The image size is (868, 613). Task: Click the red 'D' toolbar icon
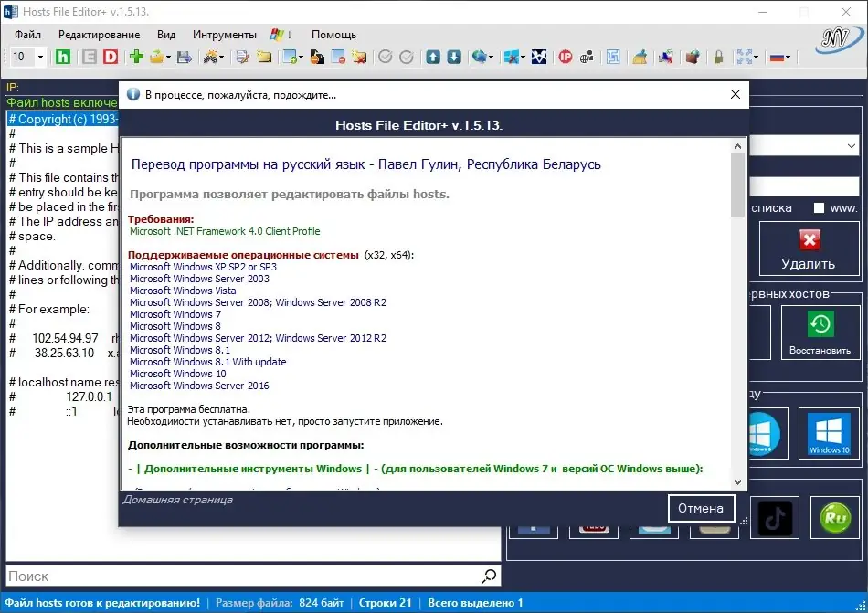tap(111, 57)
